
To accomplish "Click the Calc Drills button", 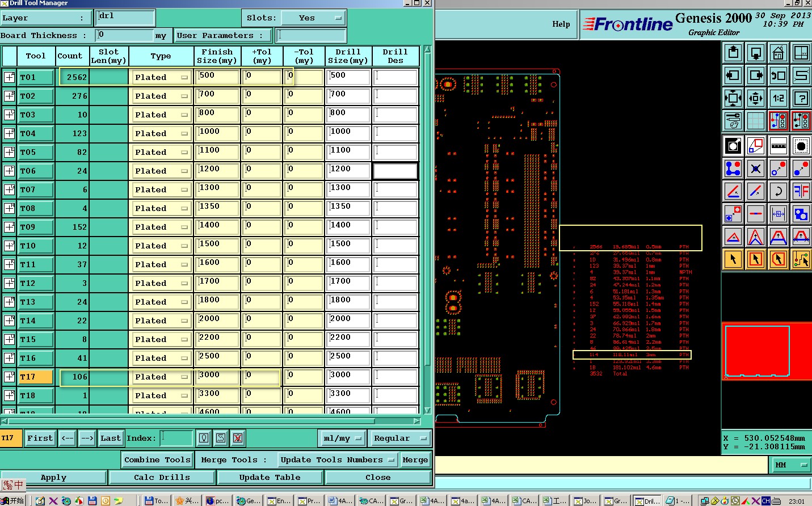I will pos(162,478).
